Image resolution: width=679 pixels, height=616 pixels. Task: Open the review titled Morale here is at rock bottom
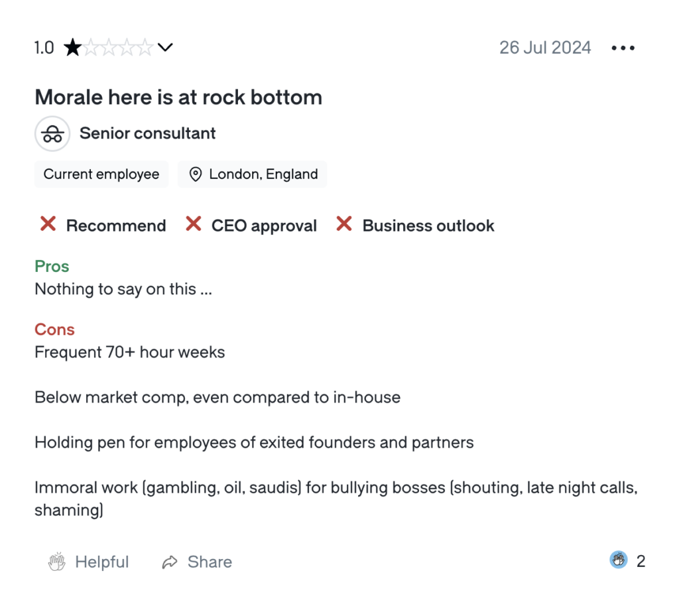178,97
